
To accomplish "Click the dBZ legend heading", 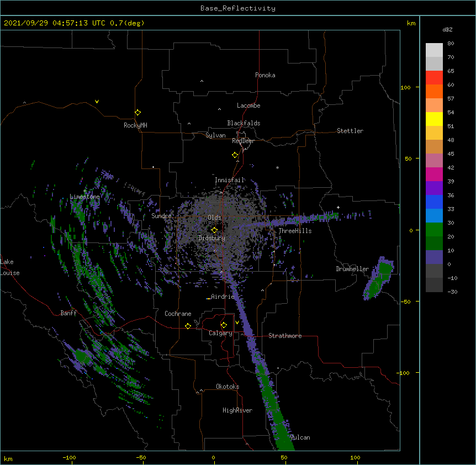I will coord(447,30).
